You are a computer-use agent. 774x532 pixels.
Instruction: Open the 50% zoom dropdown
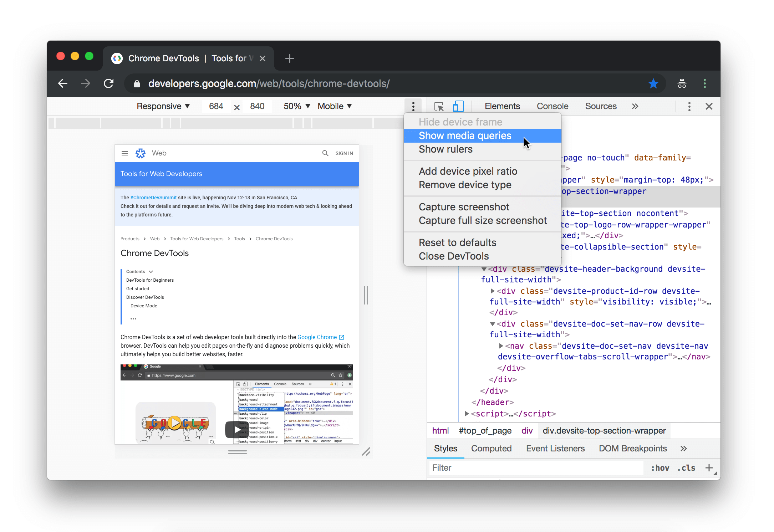pos(297,106)
